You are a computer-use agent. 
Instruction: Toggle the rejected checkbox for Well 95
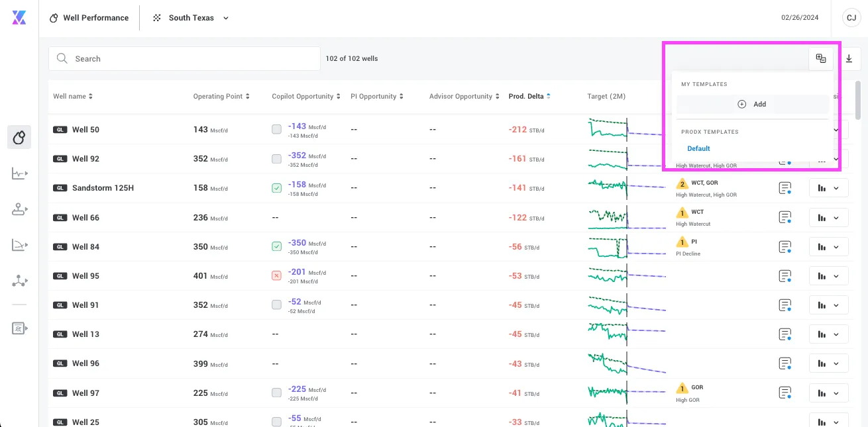point(276,275)
